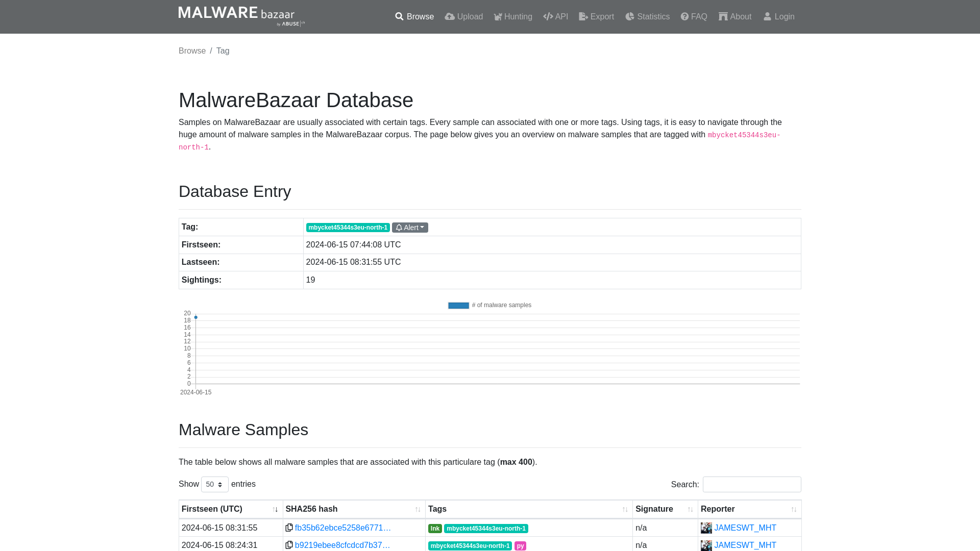This screenshot has height=551, width=980.
Task: Expand the Alert dropdown button
Action: pyautogui.click(x=410, y=228)
